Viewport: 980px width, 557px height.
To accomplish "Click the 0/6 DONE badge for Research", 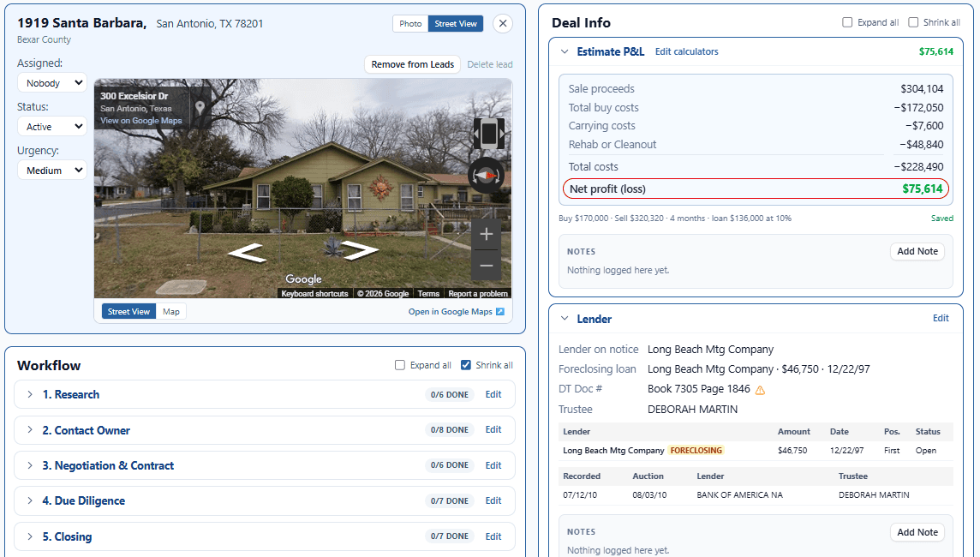I will tap(450, 394).
